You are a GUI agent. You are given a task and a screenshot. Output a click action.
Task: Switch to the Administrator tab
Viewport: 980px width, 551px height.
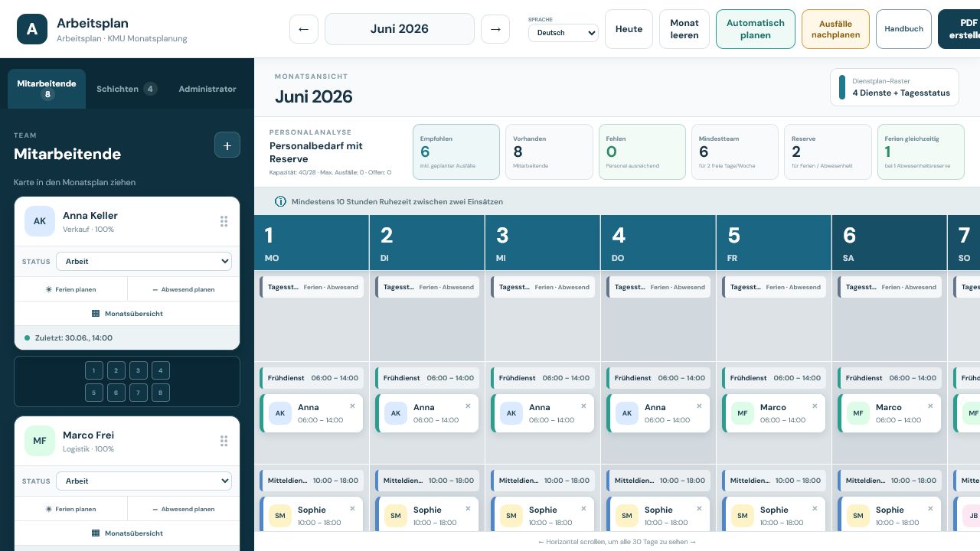coord(207,89)
